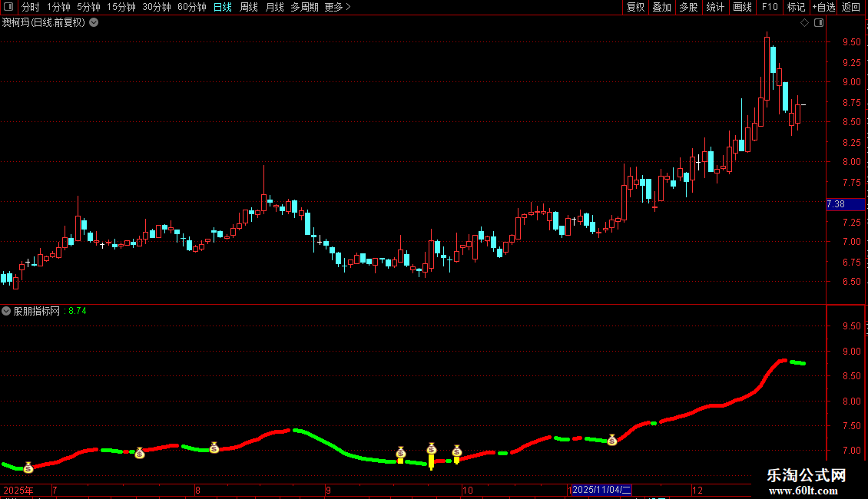Select the 5分钟 period
This screenshot has width=868, height=499.
[88, 7]
